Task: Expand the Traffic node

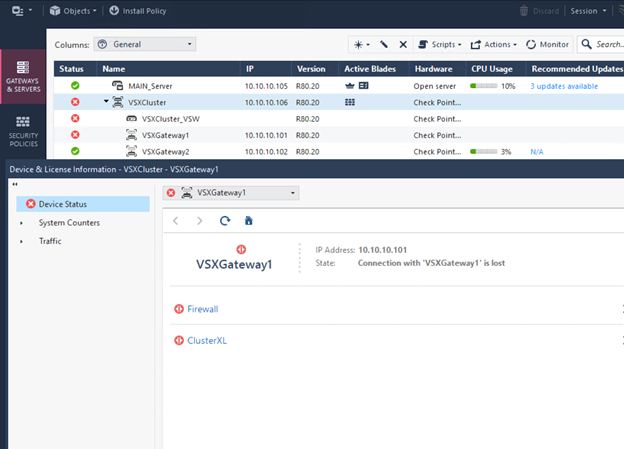Action: click(x=21, y=241)
